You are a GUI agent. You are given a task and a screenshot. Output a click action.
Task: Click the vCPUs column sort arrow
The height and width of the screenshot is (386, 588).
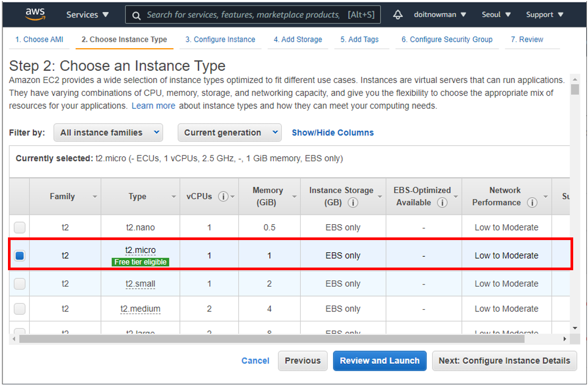233,197
